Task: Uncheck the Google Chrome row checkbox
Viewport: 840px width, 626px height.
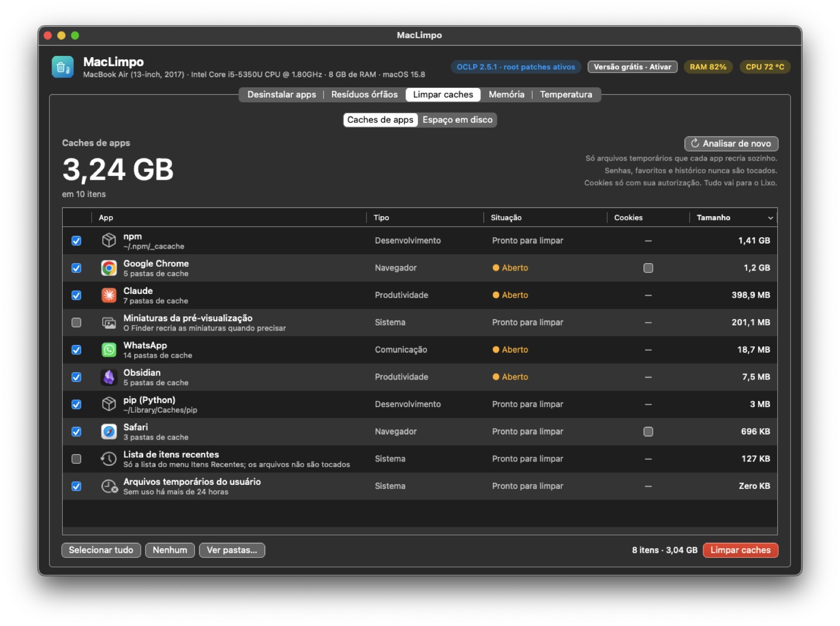Action: click(x=77, y=268)
